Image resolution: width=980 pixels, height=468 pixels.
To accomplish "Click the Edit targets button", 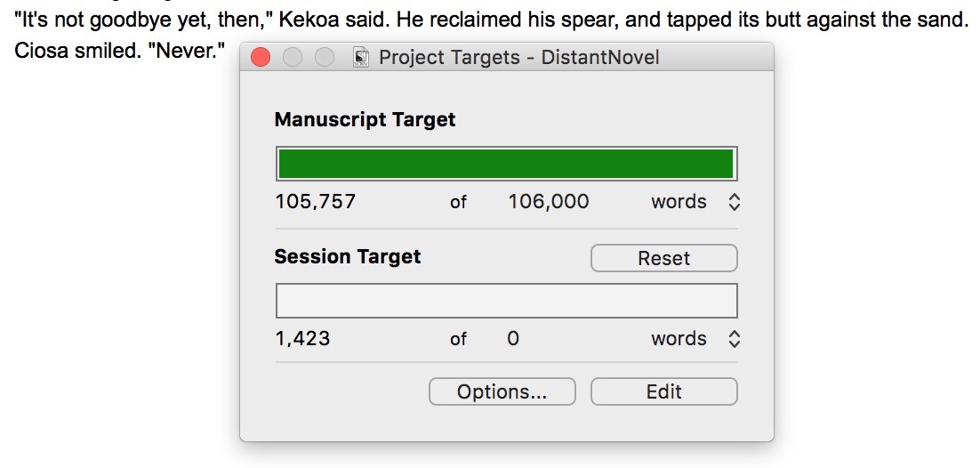I will (x=663, y=391).
